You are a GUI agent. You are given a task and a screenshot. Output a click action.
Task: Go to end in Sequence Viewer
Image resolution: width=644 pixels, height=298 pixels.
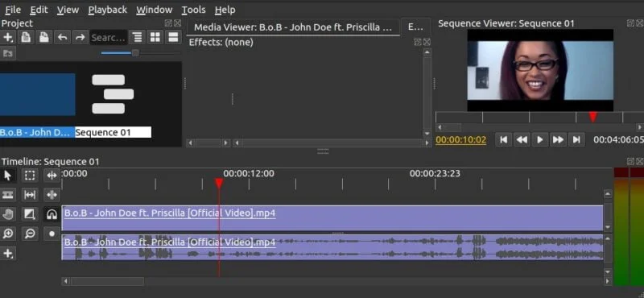(x=576, y=140)
